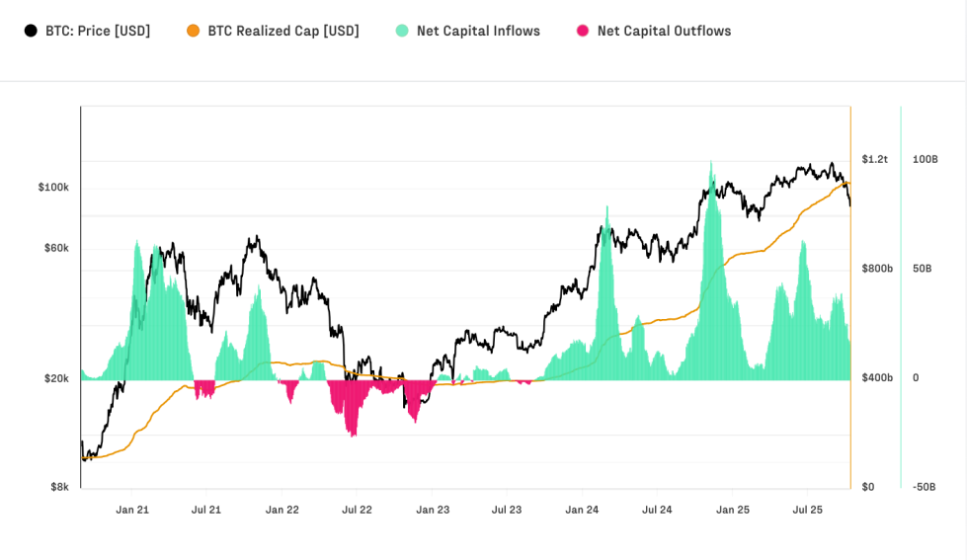Click the black BTC Price legend dot
The image size is (967, 560).
pos(31,32)
